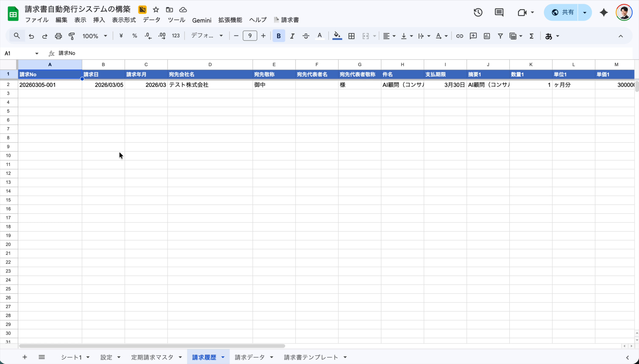
Task: Open the fill color picker
Action: pos(337,36)
